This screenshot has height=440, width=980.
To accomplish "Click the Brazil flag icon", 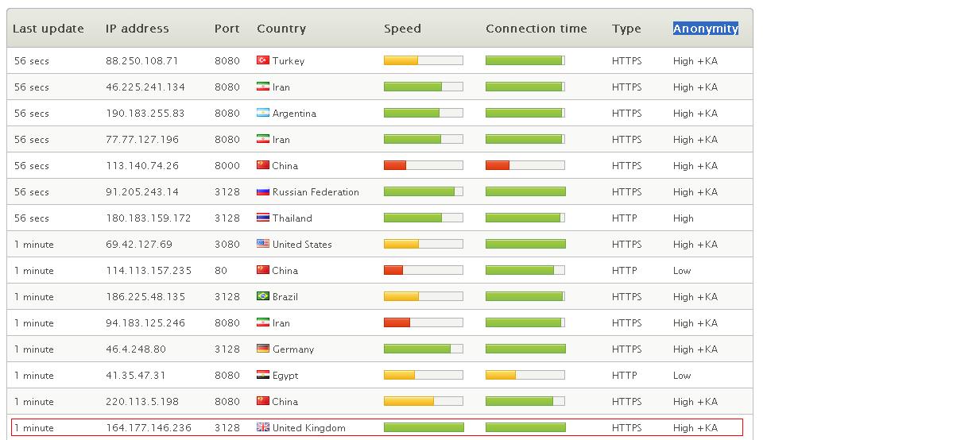I will [263, 296].
